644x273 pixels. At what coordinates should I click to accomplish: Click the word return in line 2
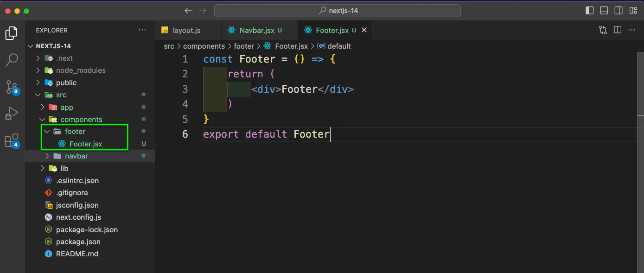[x=245, y=74]
